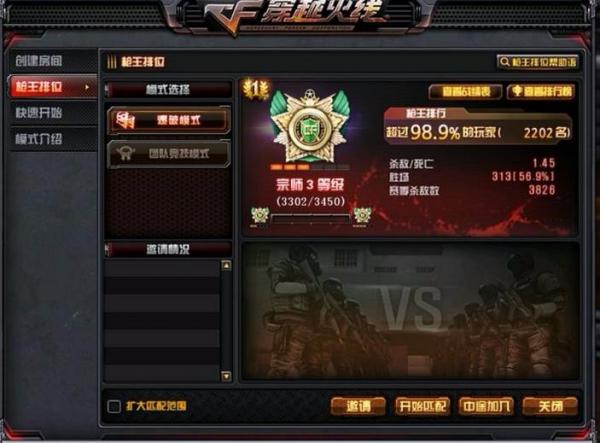The image size is (600, 443).
Task: Click the trophy icon on 查看排行榜
Action: pos(517,91)
